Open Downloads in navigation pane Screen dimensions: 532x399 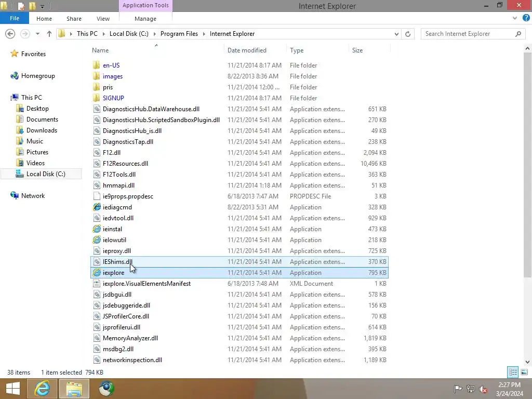tap(42, 130)
